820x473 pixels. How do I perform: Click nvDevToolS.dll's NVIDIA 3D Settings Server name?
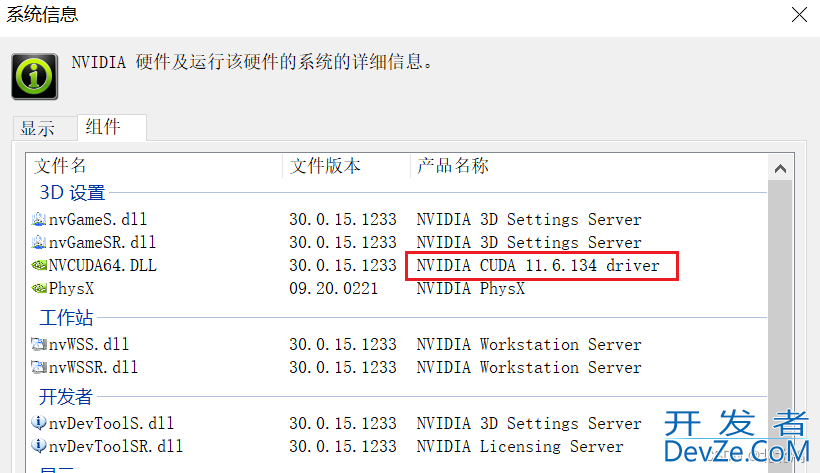529,423
